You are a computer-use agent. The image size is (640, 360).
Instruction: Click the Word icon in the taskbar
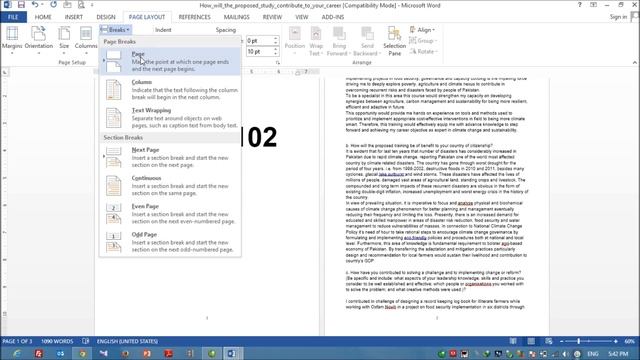click(x=232, y=353)
